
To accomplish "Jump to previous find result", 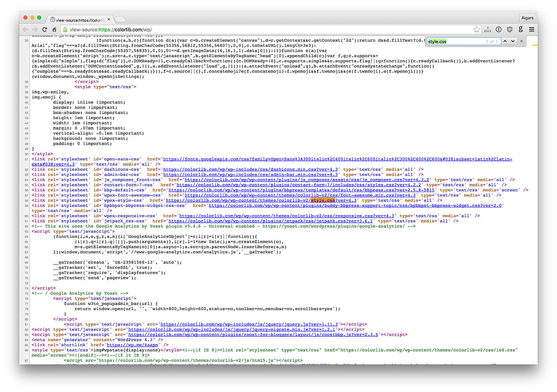I will click(x=505, y=41).
